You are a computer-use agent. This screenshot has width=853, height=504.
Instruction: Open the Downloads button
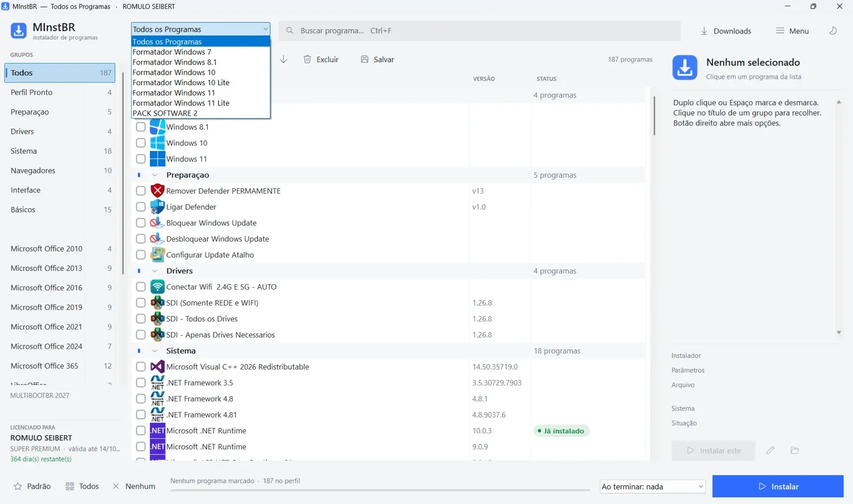click(x=726, y=31)
